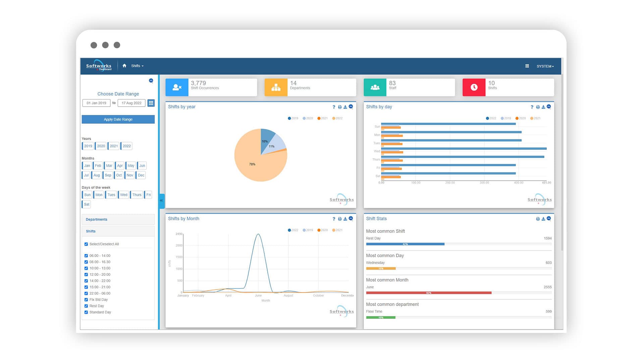This screenshot has height=362, width=644.
Task: Download the Shifts by day chart
Action: (x=543, y=107)
